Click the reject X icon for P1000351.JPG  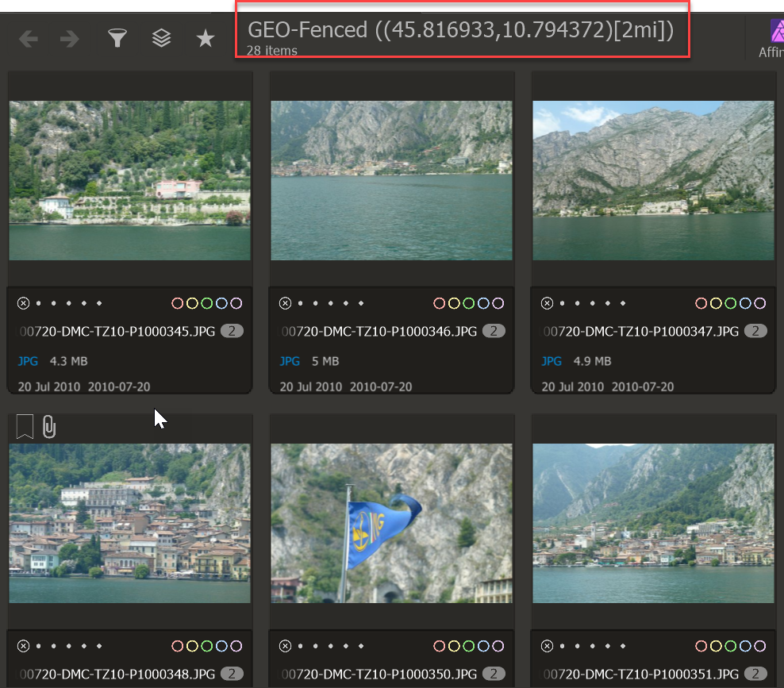[548, 646]
